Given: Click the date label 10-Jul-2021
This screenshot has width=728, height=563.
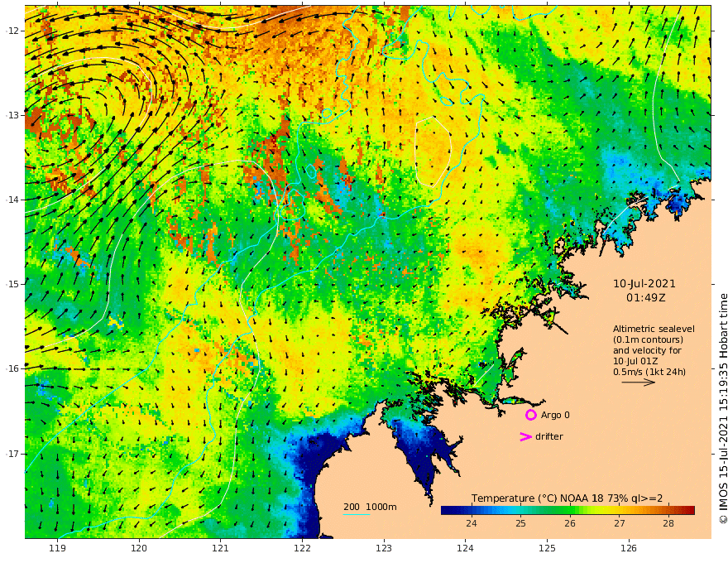Looking at the screenshot, I should (644, 283).
